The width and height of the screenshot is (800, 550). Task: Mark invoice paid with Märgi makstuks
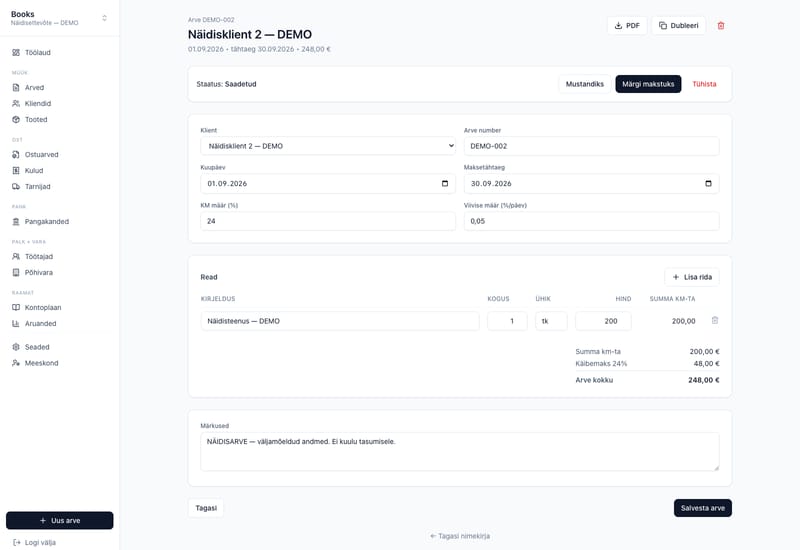(648, 84)
